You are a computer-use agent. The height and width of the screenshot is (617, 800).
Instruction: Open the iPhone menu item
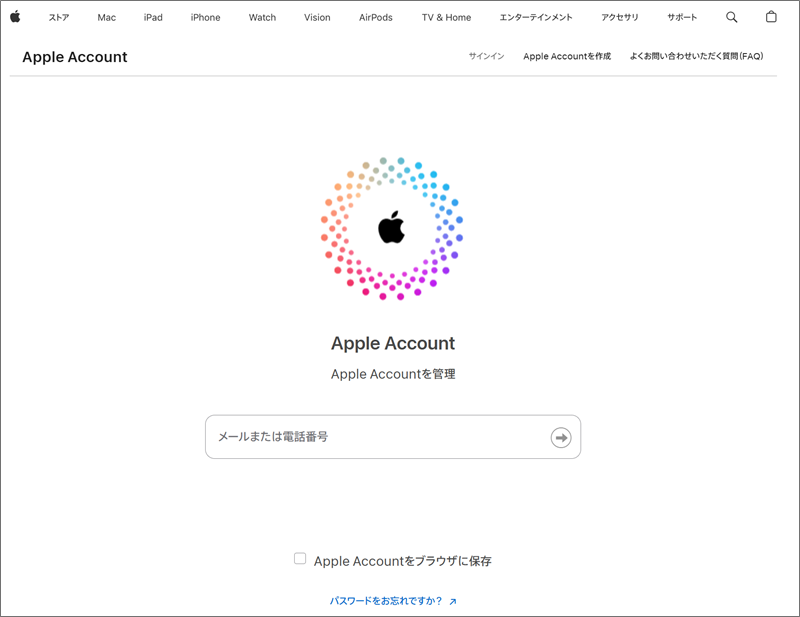(205, 17)
